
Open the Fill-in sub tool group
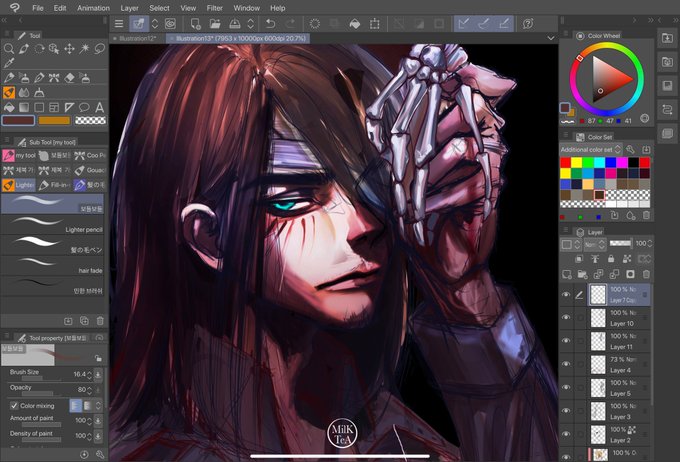pos(54,185)
